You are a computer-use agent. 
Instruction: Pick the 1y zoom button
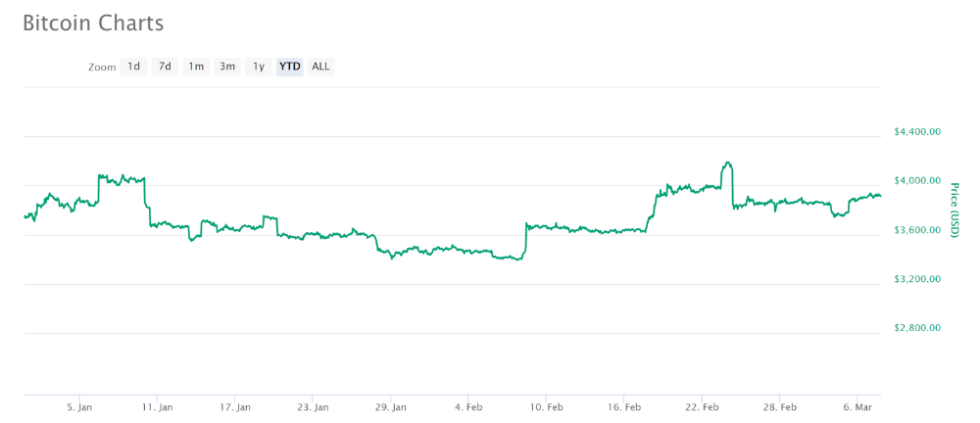click(259, 67)
